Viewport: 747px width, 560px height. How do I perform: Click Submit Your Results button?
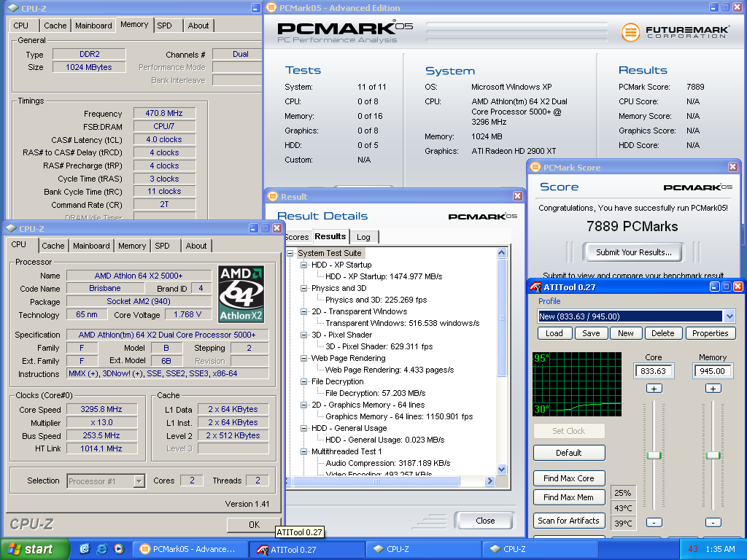click(634, 252)
